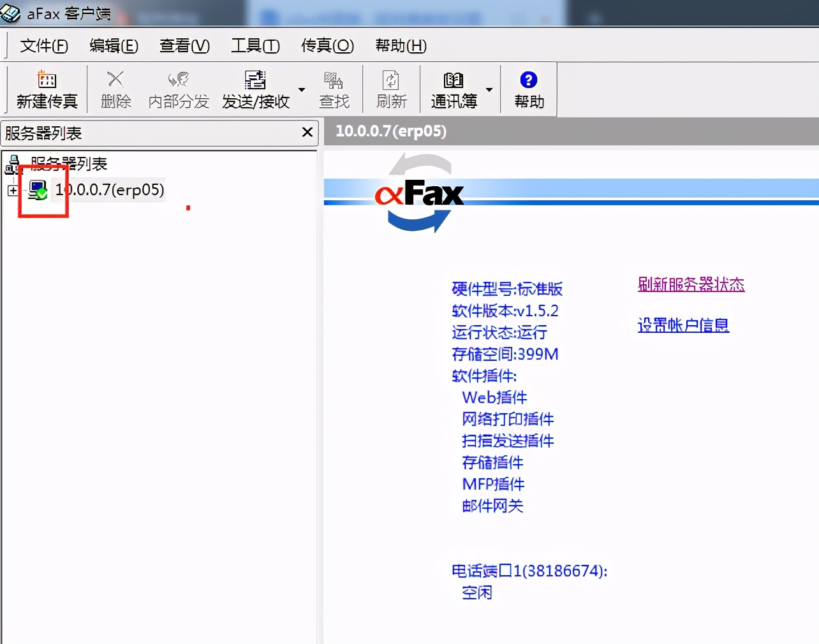819x644 pixels.
Task: Open the File (文件) menu
Action: point(44,45)
